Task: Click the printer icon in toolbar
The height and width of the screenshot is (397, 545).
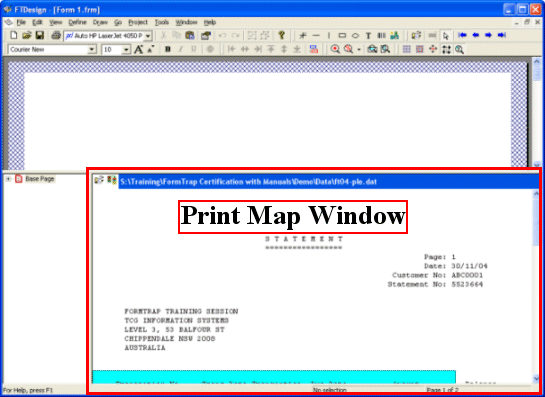Action: tap(56, 35)
